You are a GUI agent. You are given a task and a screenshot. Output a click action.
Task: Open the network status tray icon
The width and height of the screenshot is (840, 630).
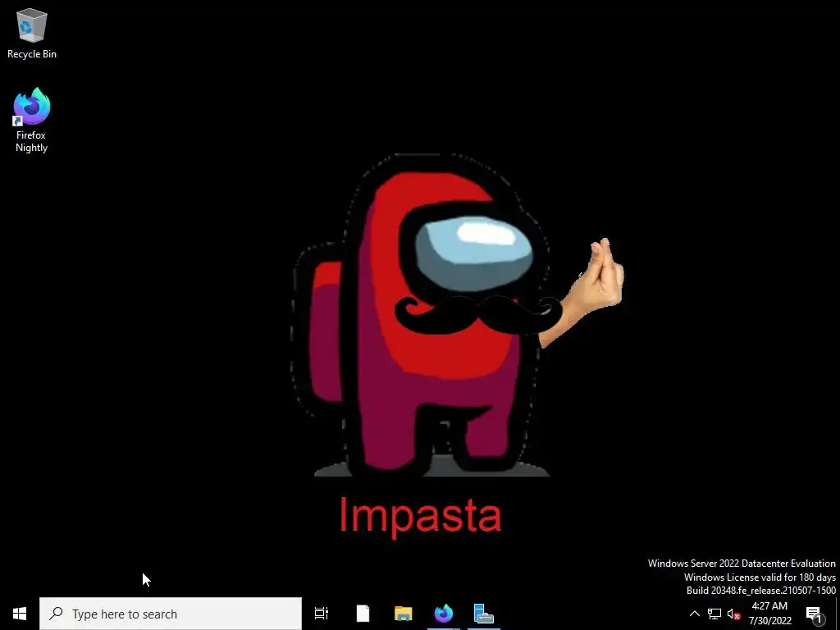(x=714, y=614)
